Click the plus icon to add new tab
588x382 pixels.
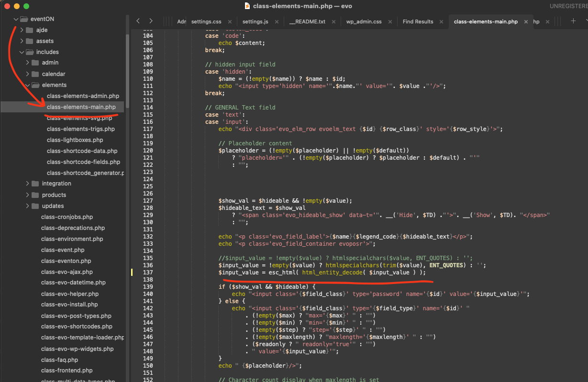point(573,21)
